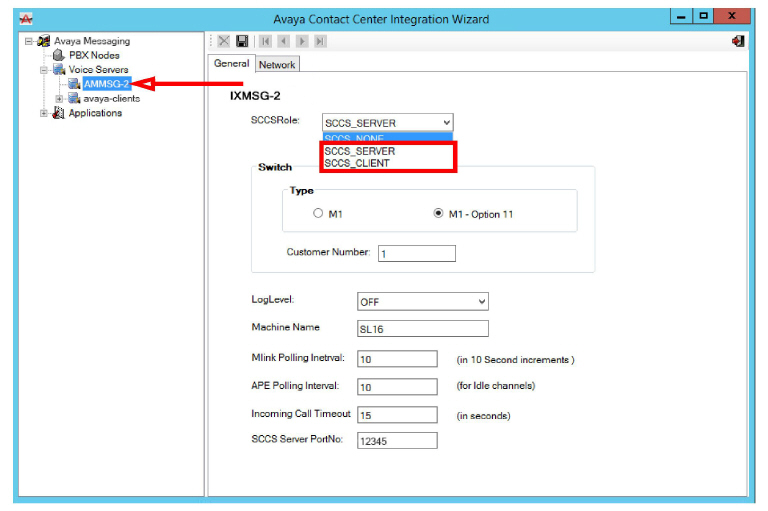Viewport: 768px width, 511px height.
Task: Click the save floppy disk icon
Action: pos(242,41)
